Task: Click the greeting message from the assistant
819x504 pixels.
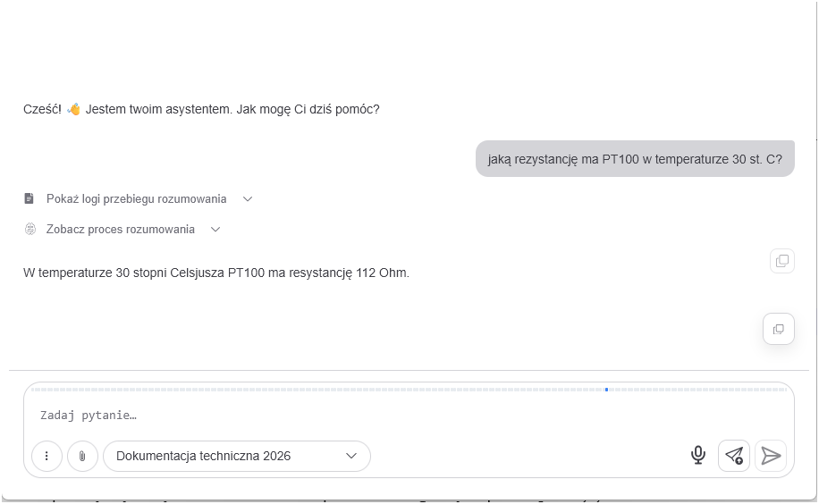Action: (x=201, y=109)
